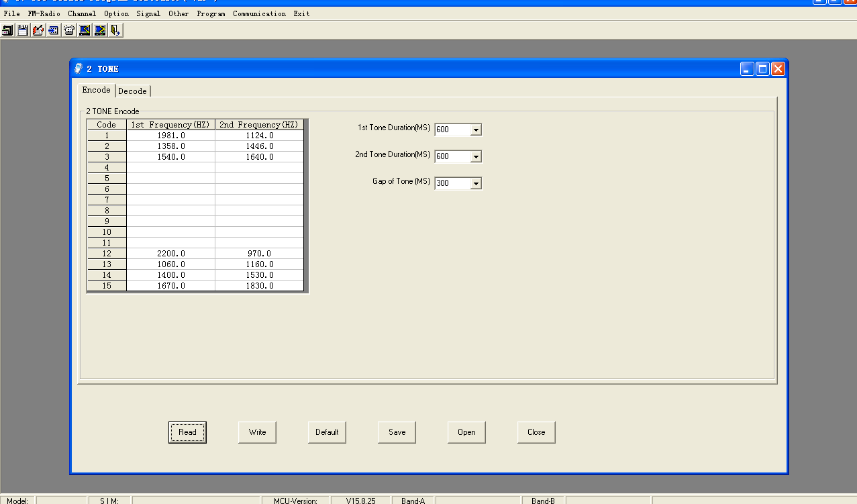This screenshot has width=857, height=504.
Task: Open the FM-Radio menu
Action: coord(44,13)
